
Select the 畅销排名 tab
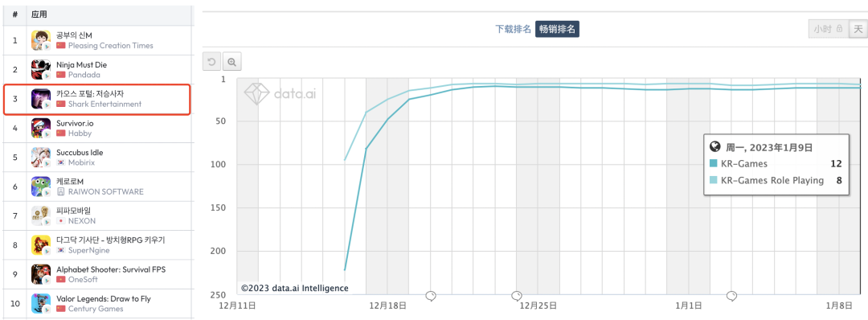coord(557,29)
